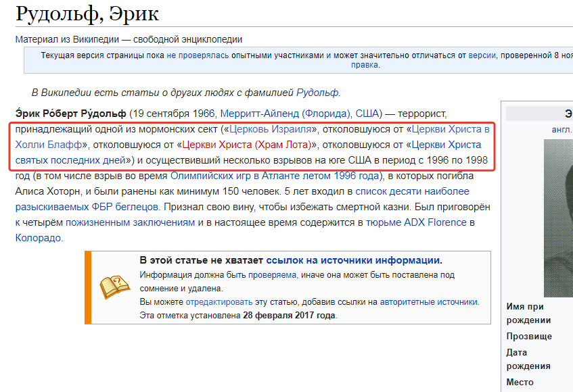Viewport: 573px width, 392px height.
Task: Open the portrait photo in the infobox
Action: click(558, 218)
